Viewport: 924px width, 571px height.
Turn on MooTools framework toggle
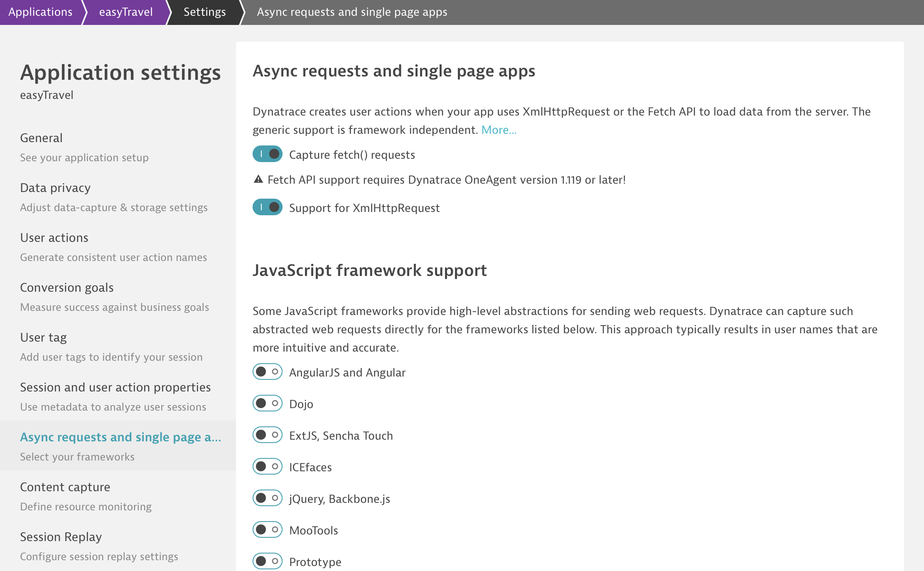click(268, 530)
